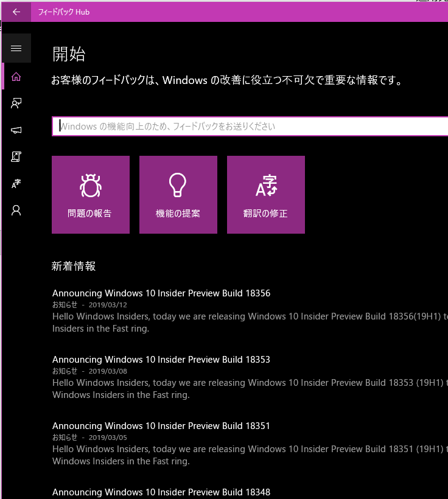Open Build 18356 announcement title

tap(161, 293)
